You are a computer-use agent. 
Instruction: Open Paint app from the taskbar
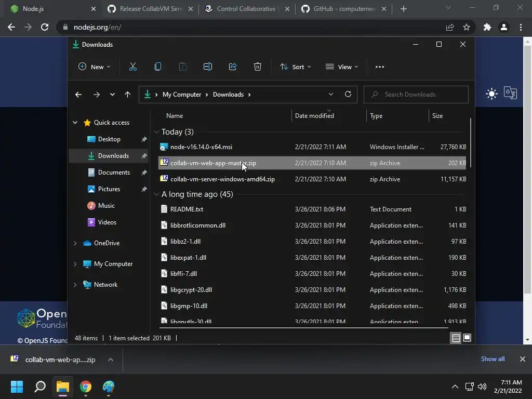click(109, 387)
